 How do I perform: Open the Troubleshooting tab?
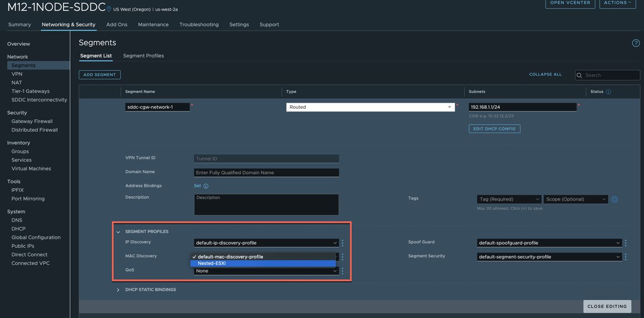point(199,25)
